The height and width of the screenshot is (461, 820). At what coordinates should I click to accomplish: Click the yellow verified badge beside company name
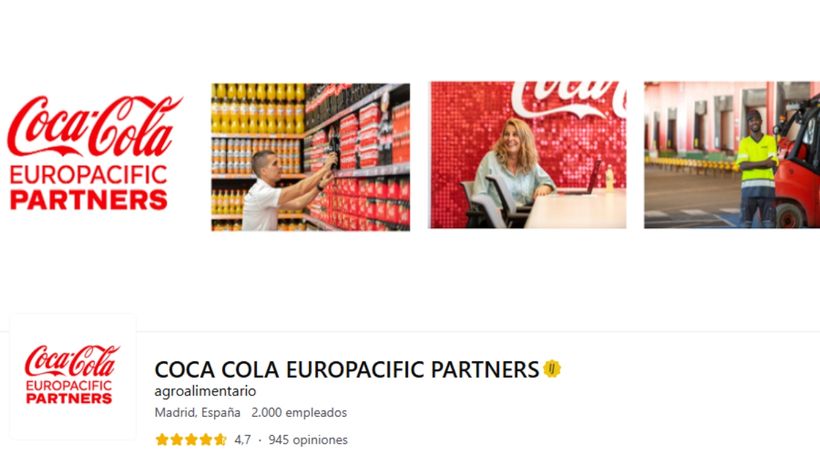tap(551, 369)
